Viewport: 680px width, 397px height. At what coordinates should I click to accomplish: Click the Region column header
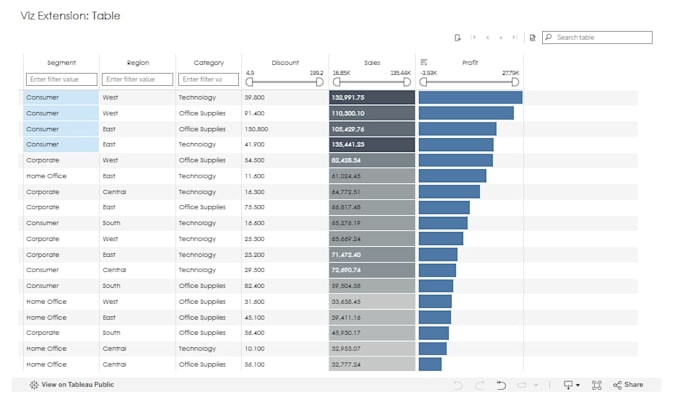pos(138,62)
